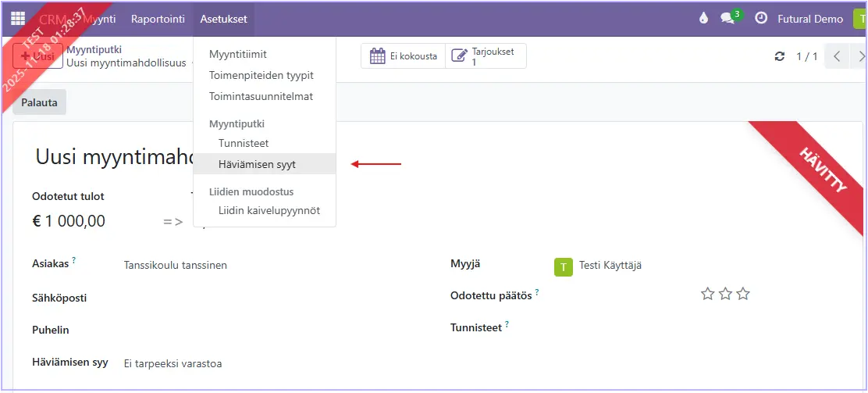Set priority with the first star
The height and width of the screenshot is (393, 868).
tap(708, 294)
